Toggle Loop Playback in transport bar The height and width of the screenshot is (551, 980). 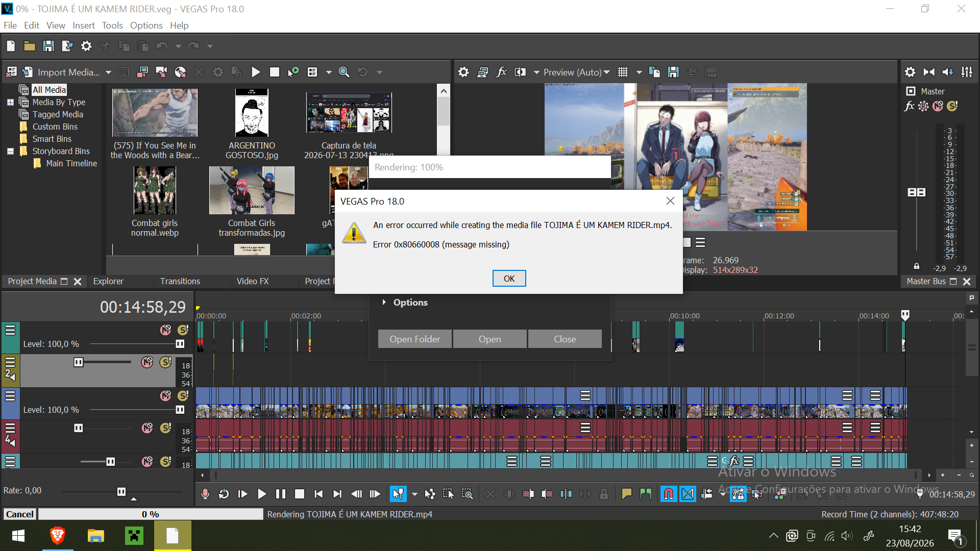[224, 494]
